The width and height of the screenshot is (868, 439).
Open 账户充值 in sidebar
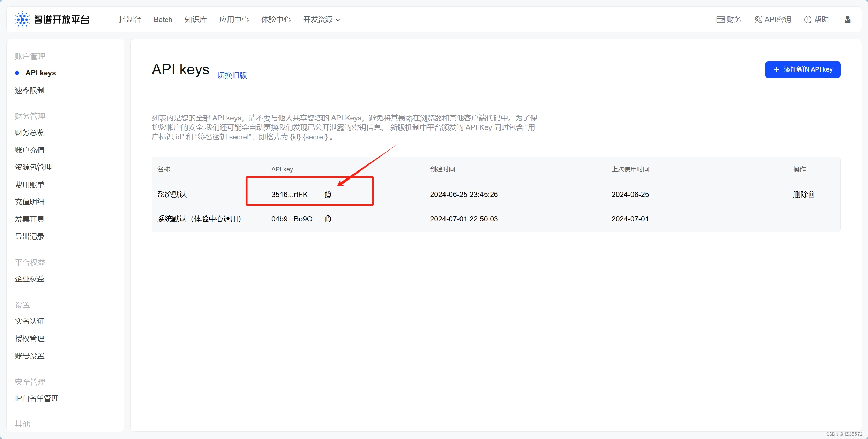pyautogui.click(x=30, y=150)
